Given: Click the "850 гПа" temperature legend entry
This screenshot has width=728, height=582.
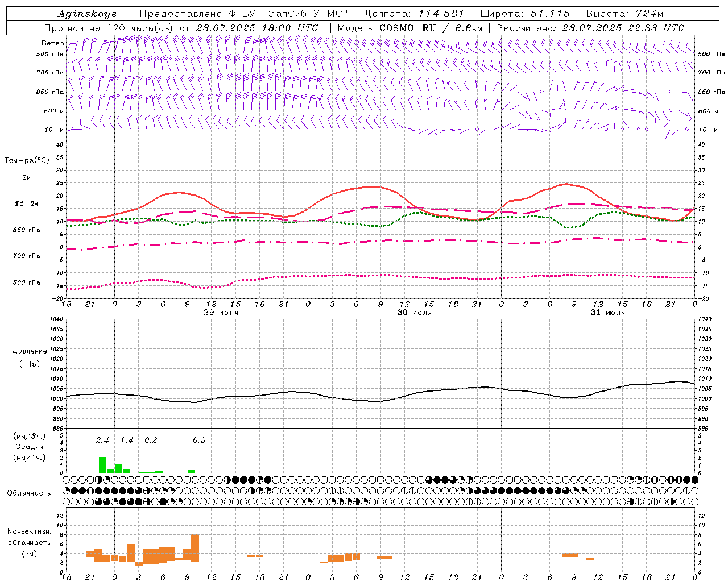Looking at the screenshot, I should click(26, 230).
